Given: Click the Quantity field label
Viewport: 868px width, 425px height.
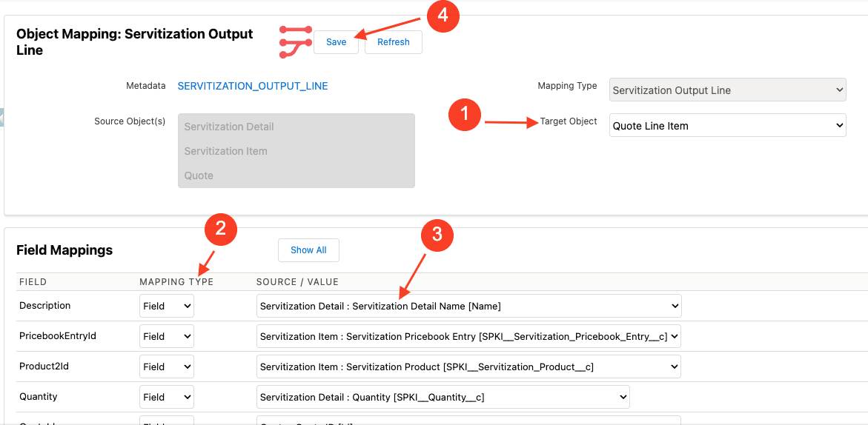Looking at the screenshot, I should pos(39,396).
